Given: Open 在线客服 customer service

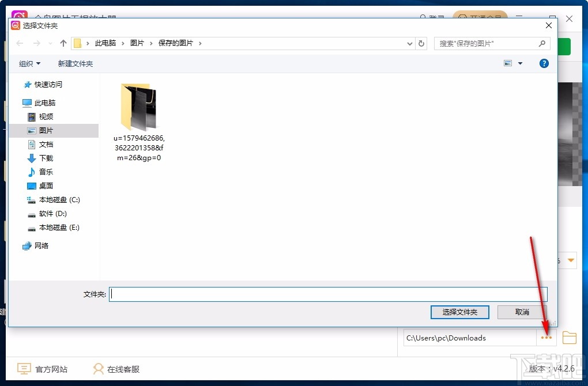Looking at the screenshot, I should click(x=99, y=368).
